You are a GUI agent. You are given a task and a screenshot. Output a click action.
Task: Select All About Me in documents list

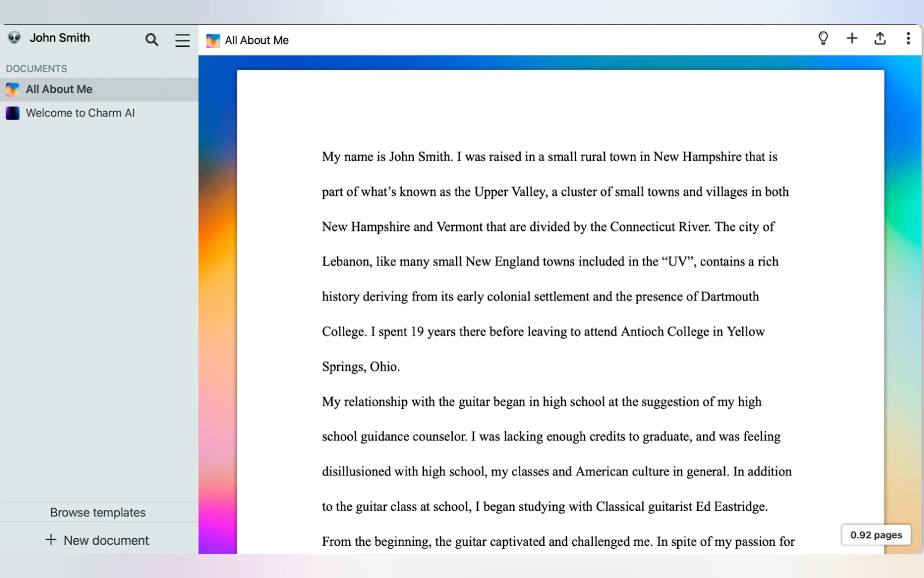point(59,90)
